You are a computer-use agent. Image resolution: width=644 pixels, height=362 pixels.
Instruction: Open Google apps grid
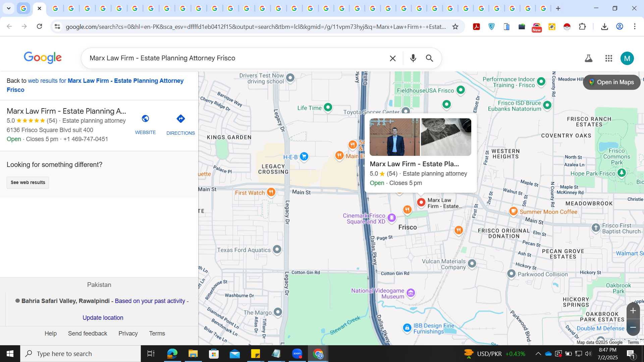609,58
